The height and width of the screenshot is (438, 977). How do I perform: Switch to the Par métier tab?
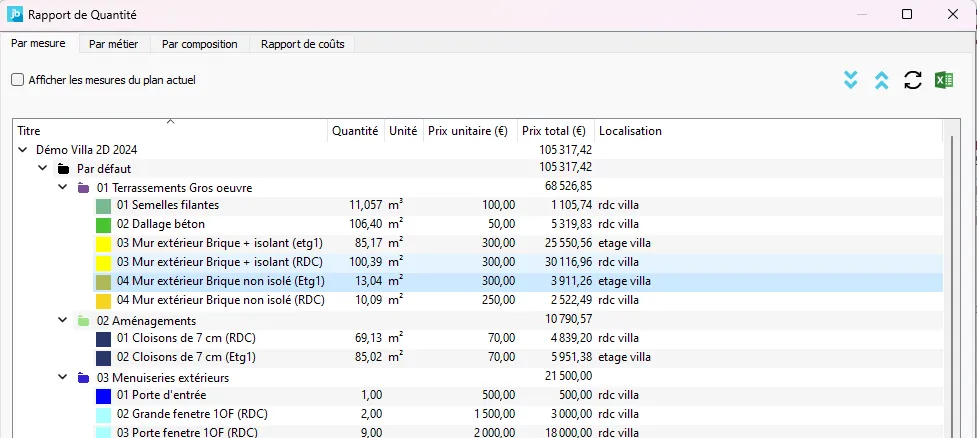[x=113, y=44]
